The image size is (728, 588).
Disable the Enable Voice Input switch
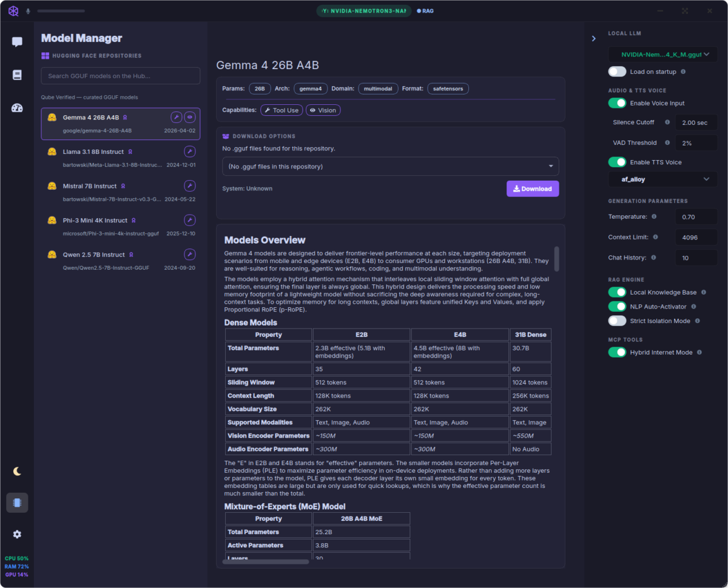617,103
